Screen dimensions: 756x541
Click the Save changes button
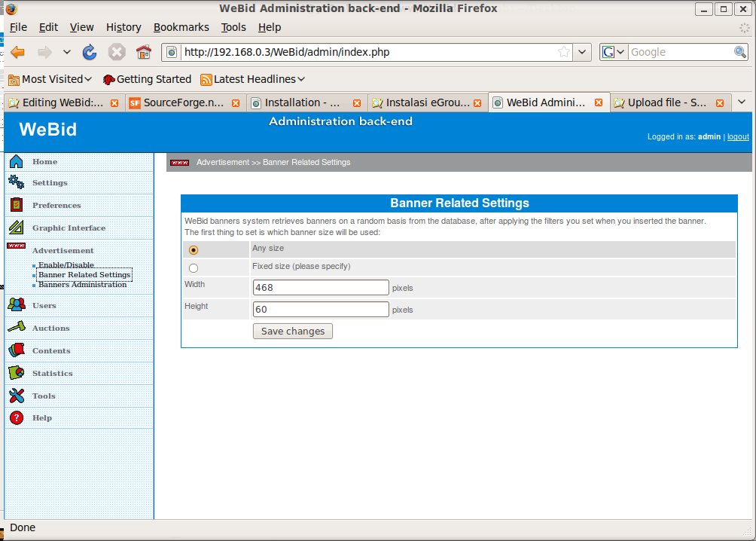pos(292,332)
